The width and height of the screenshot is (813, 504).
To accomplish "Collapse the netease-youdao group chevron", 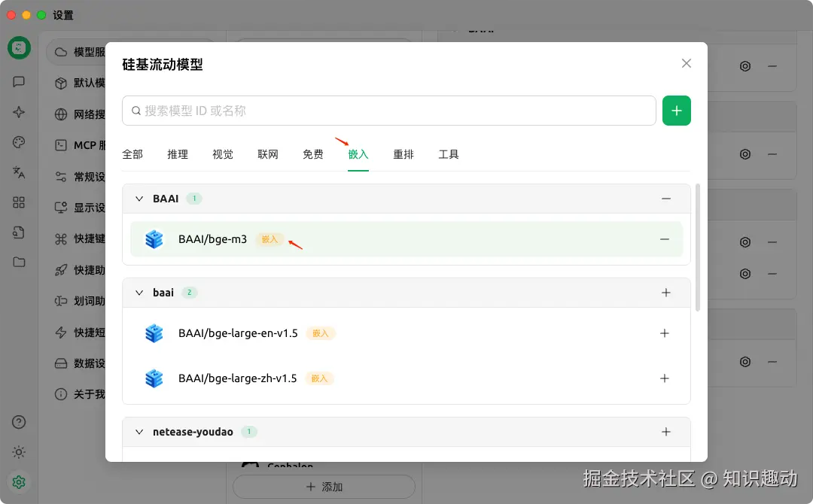I will 139,432.
